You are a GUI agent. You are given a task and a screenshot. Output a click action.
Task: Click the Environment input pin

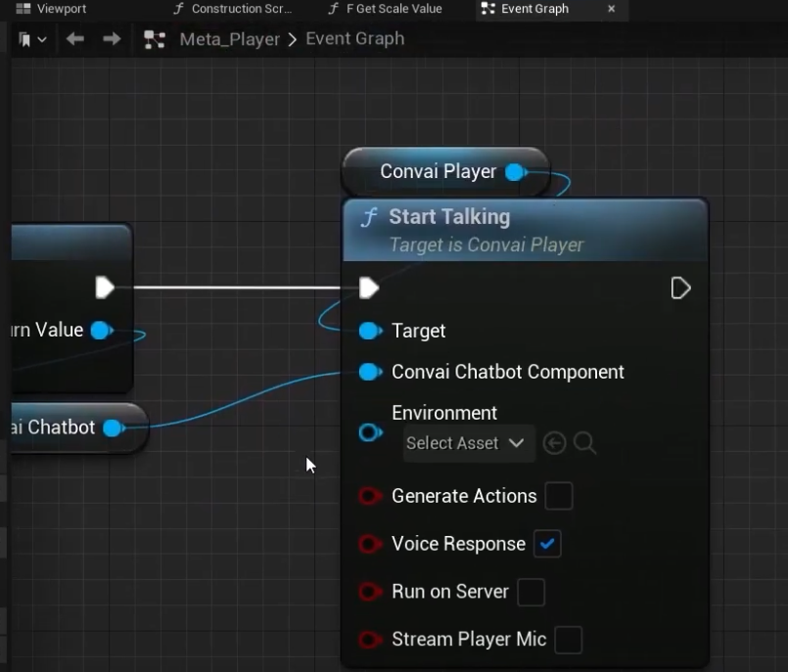[x=370, y=432]
